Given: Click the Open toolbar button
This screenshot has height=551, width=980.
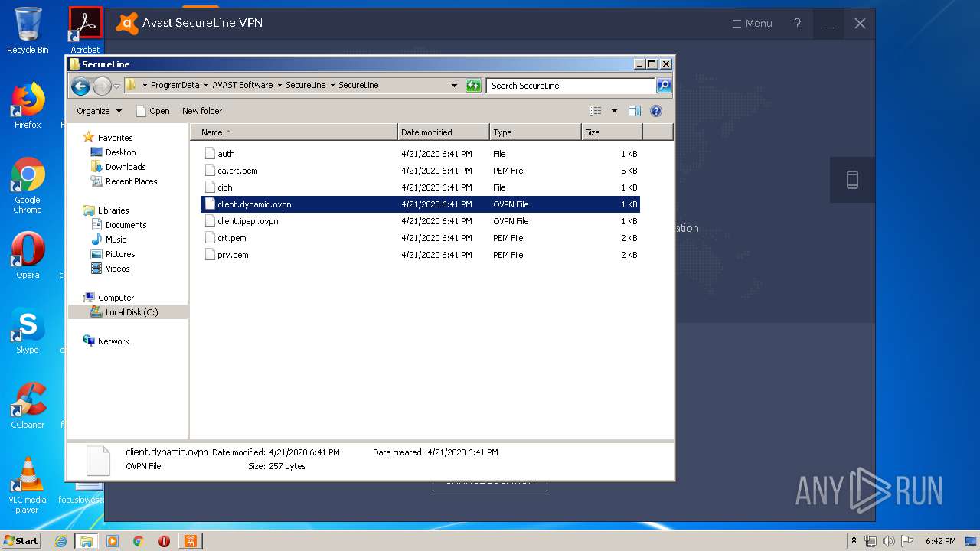Looking at the screenshot, I should (x=152, y=111).
